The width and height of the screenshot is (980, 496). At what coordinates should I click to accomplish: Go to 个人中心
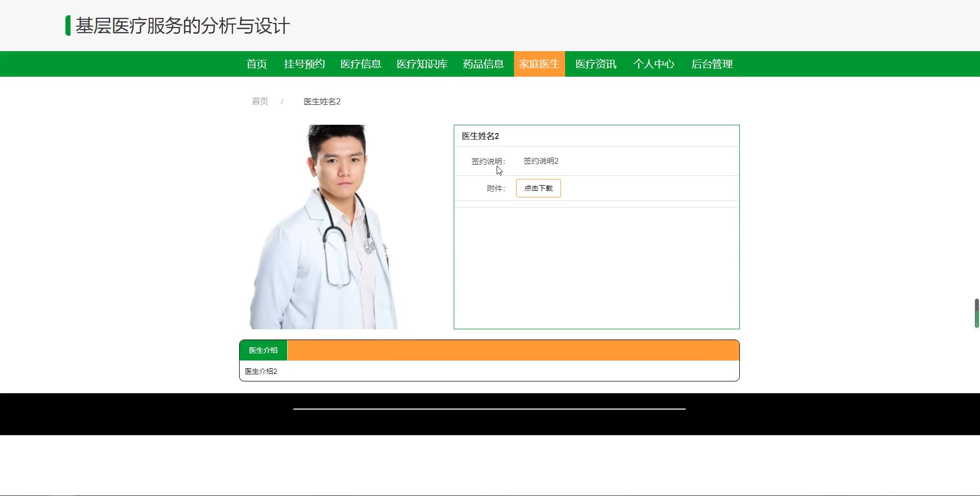click(x=654, y=64)
